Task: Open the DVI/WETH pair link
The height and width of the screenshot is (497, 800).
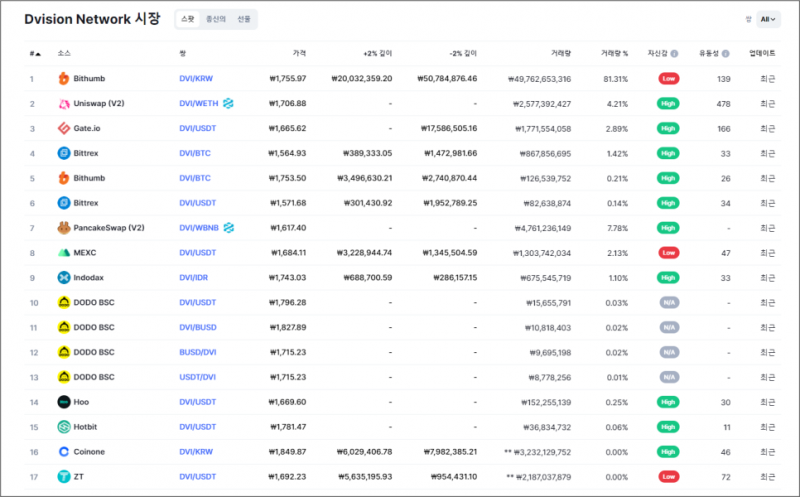Action: pos(198,104)
